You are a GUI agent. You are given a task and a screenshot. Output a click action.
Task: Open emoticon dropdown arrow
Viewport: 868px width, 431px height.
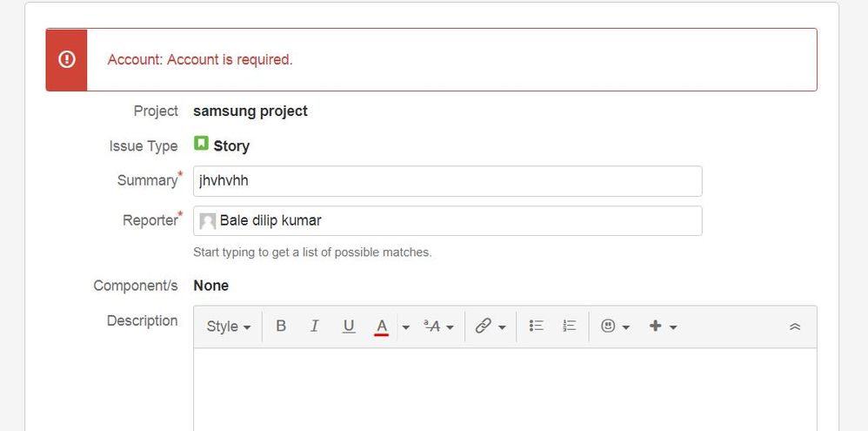click(x=626, y=327)
